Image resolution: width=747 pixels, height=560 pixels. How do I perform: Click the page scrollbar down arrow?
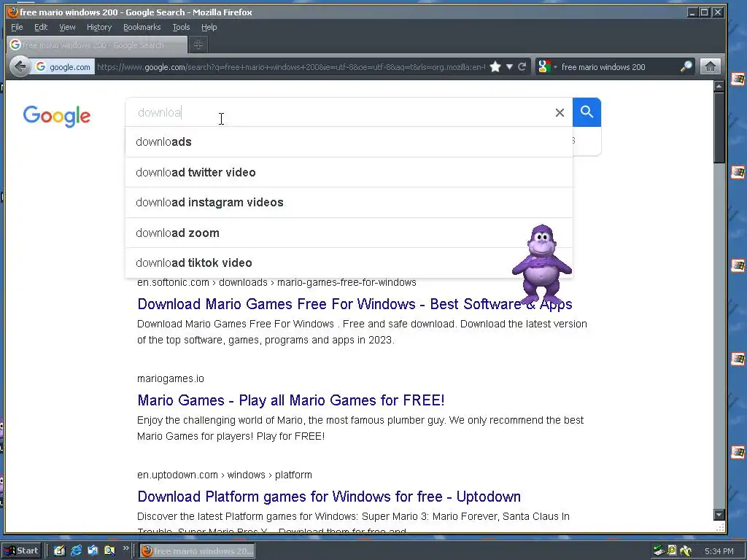pyautogui.click(x=719, y=515)
